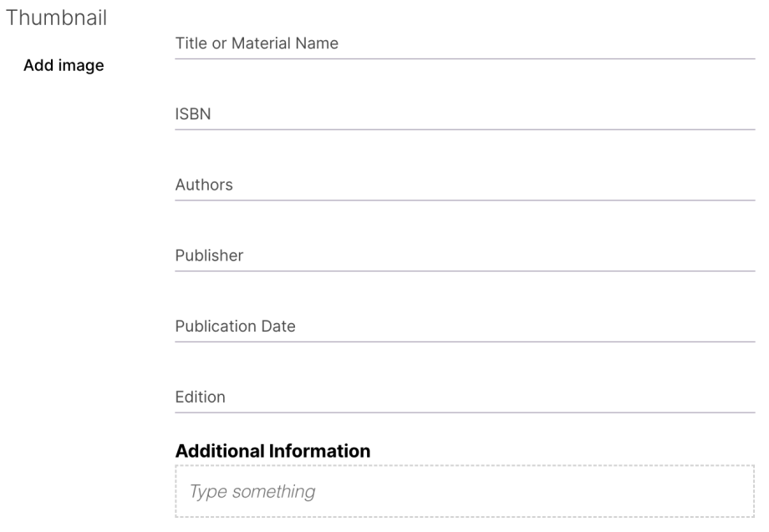
Task: Click the Title or Material Name label
Action: pyautogui.click(x=257, y=43)
